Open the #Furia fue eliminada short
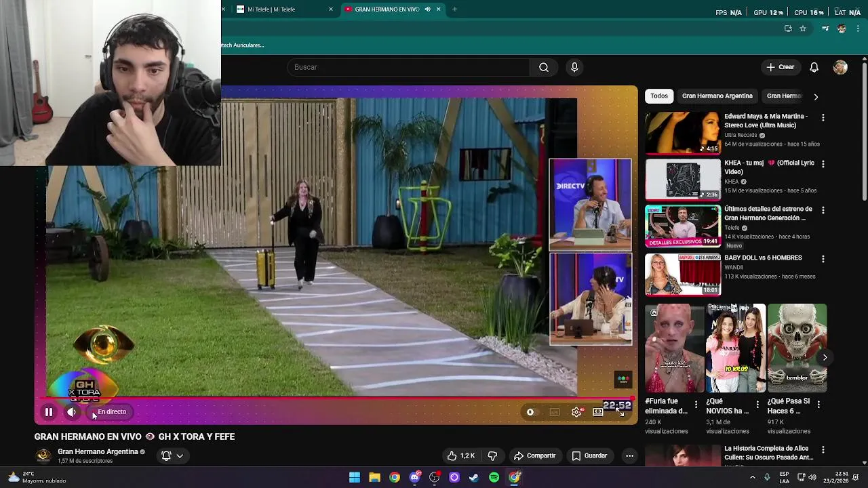868x488 pixels. (x=675, y=348)
